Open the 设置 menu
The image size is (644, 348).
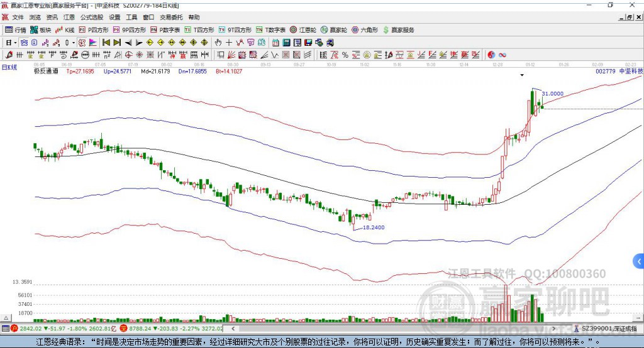coord(114,17)
